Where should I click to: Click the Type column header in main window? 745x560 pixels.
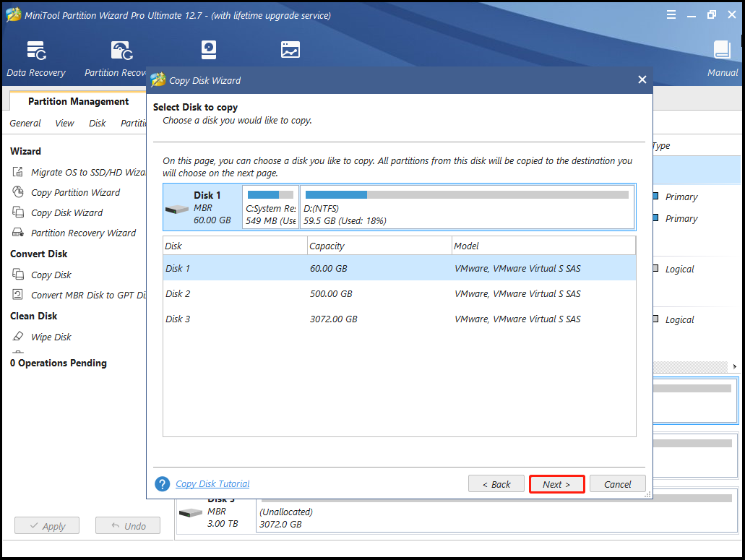pos(661,145)
